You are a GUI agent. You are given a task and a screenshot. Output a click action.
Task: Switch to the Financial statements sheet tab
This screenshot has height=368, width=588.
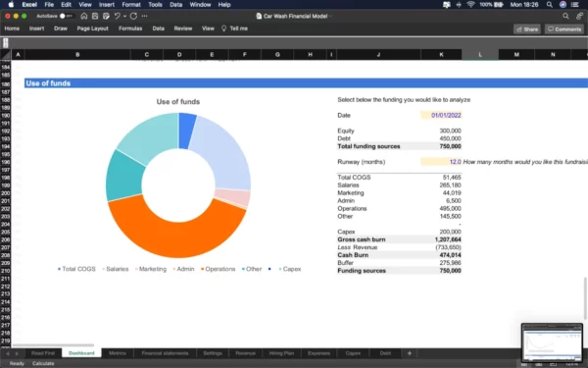pos(165,353)
